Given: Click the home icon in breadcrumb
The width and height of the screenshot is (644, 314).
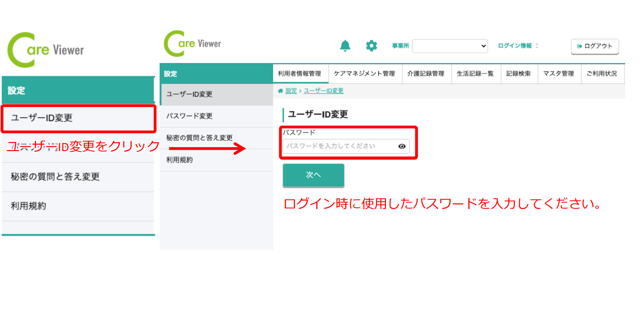Looking at the screenshot, I should (280, 91).
